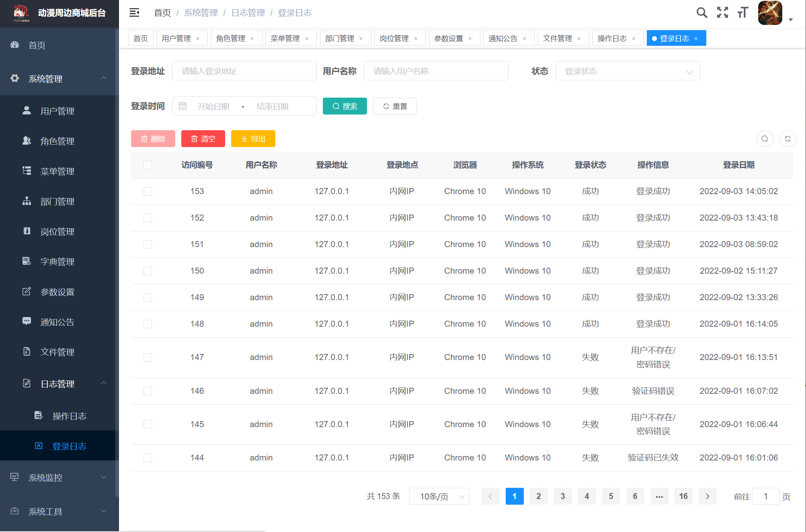This screenshot has height=532, width=806.
Task: Open the header search magnifier icon
Action: [701, 13]
